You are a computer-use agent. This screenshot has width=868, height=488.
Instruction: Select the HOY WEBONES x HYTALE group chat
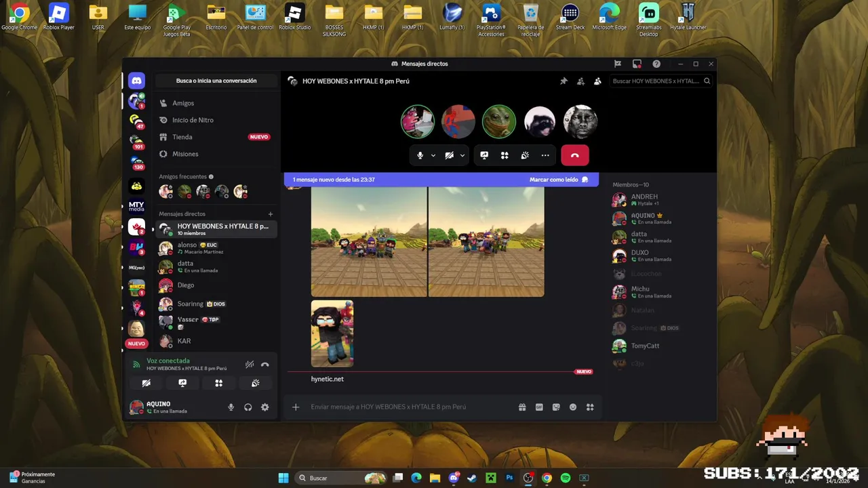click(x=216, y=229)
